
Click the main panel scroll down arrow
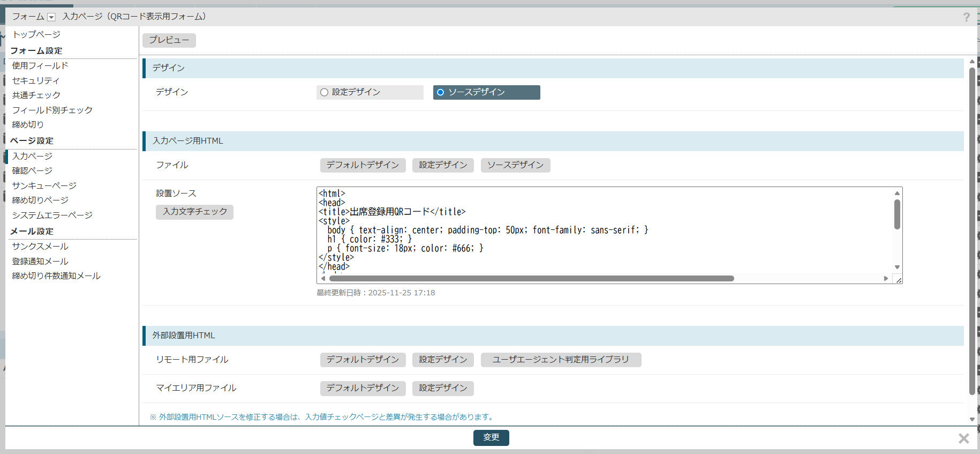(972, 419)
